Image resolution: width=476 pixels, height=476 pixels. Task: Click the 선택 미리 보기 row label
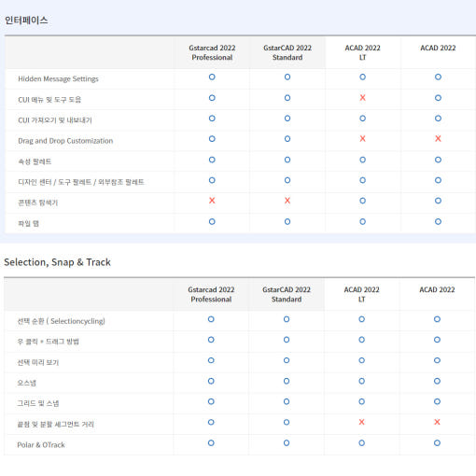tap(37, 362)
